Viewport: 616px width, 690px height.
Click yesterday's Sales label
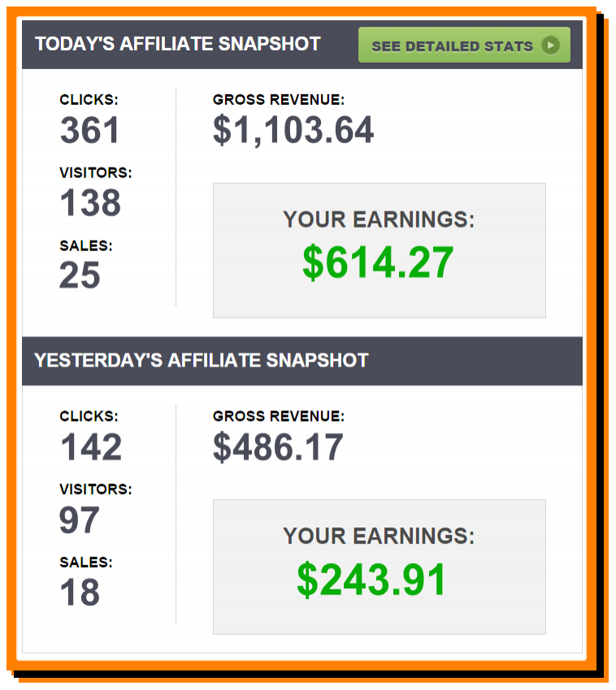pyautogui.click(x=86, y=562)
